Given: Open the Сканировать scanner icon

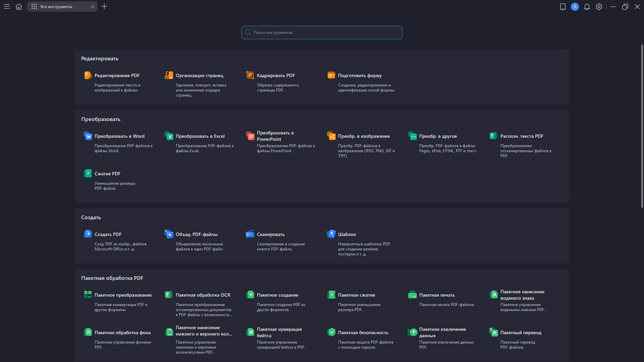Looking at the screenshot, I should [x=250, y=234].
